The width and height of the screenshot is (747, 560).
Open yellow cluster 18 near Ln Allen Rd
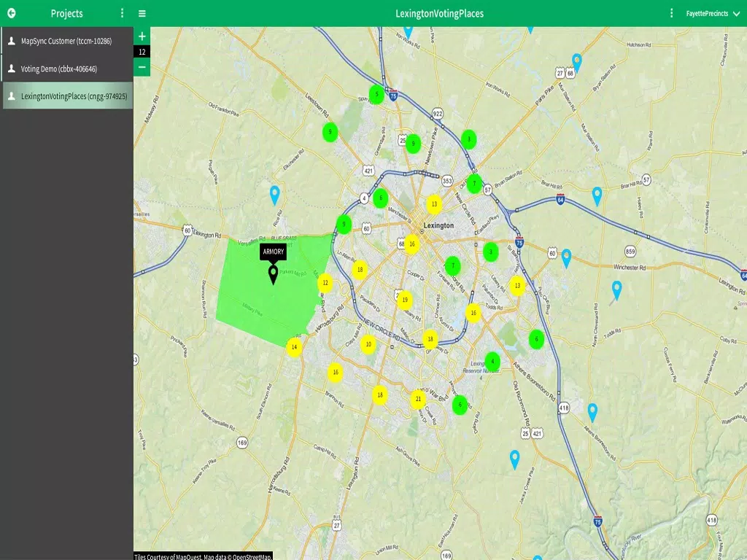click(x=360, y=270)
